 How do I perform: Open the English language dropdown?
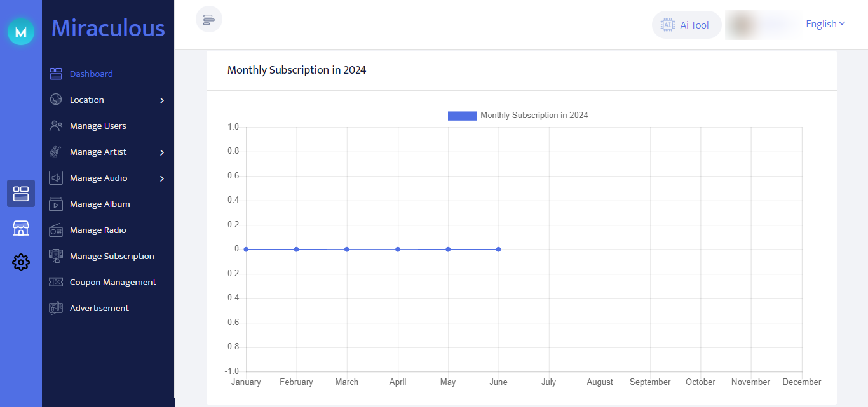coord(825,24)
